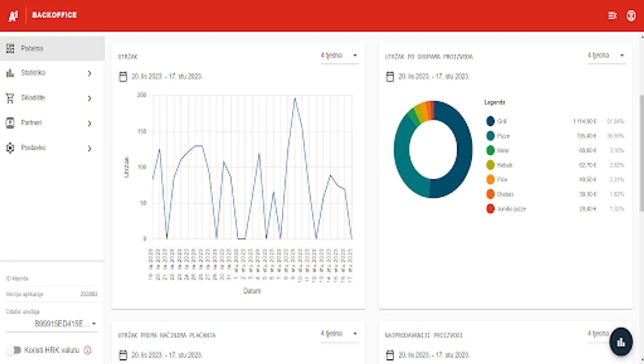Click the Postavke gear icon
The width and height of the screenshot is (644, 364).
10,148
